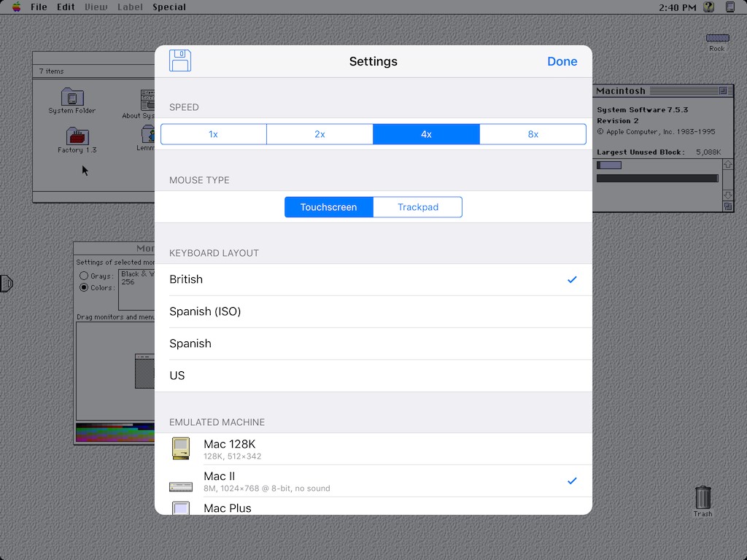This screenshot has width=747, height=560.
Task: Select the Trash icon on desktop
Action: 703,497
